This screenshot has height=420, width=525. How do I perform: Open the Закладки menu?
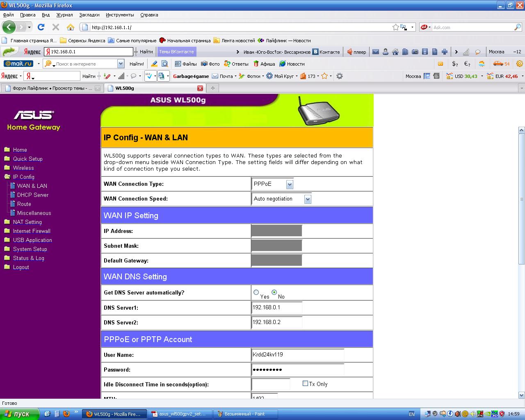click(x=89, y=15)
